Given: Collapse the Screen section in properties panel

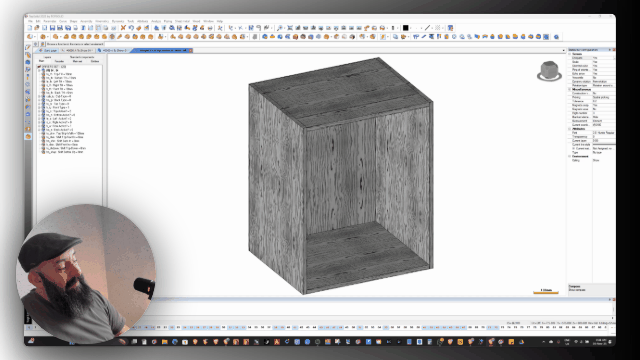Looking at the screenshot, I should (x=569, y=54).
